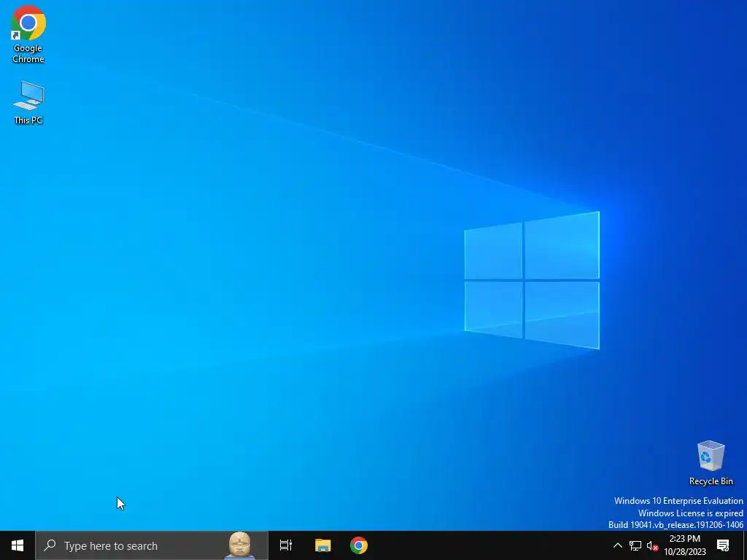
Task: Open the Action Center notifications icon
Action: tap(723, 545)
